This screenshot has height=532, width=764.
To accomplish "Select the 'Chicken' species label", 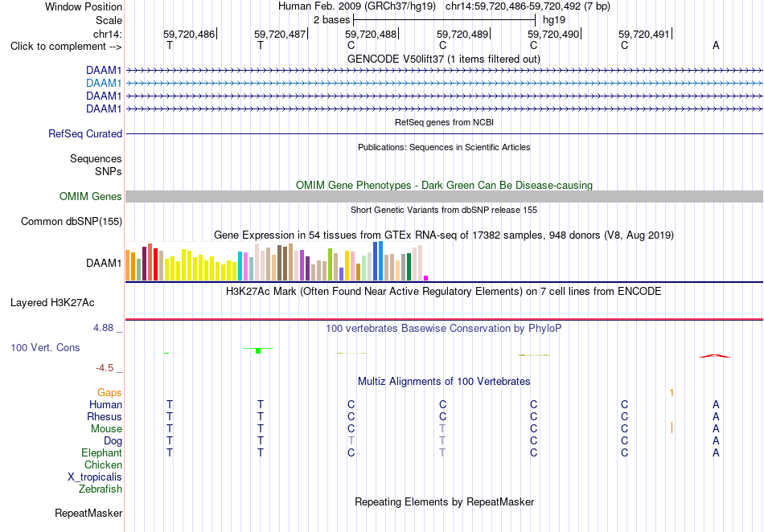I will (103, 464).
